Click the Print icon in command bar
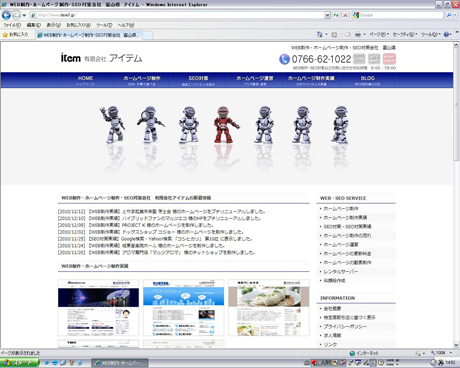The width and height of the screenshot is (460, 368). pos(358,34)
